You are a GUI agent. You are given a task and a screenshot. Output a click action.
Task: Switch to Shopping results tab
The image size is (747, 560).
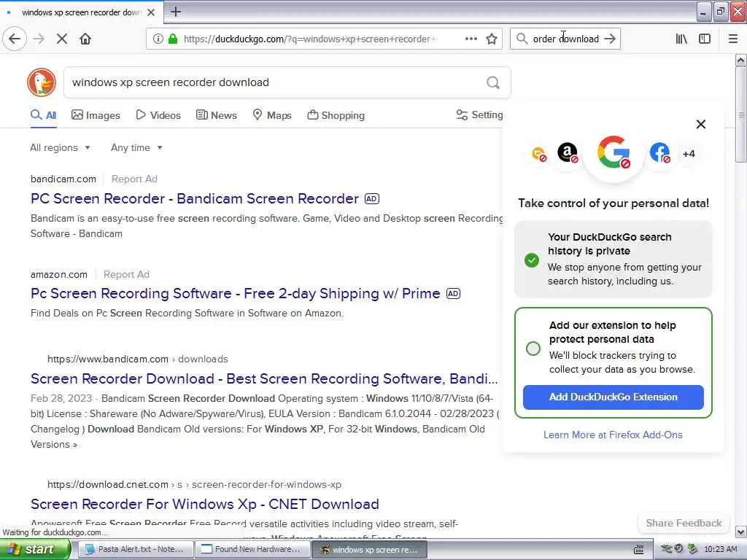pyautogui.click(x=336, y=115)
